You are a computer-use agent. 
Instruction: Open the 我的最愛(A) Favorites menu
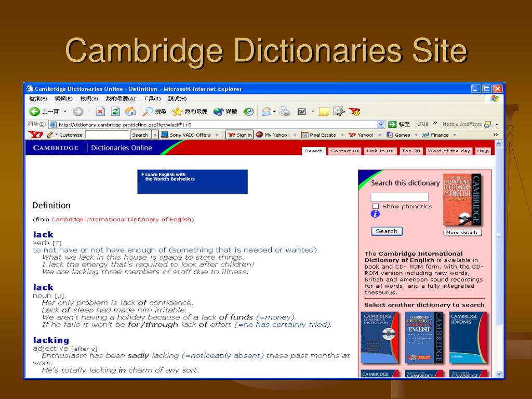[120, 99]
